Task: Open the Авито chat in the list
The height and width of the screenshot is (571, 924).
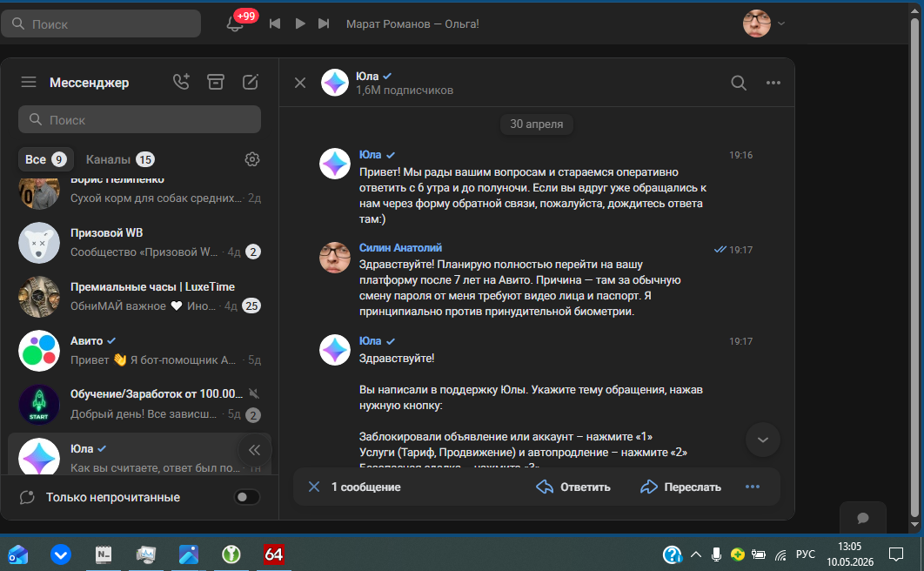Action: (x=140, y=351)
